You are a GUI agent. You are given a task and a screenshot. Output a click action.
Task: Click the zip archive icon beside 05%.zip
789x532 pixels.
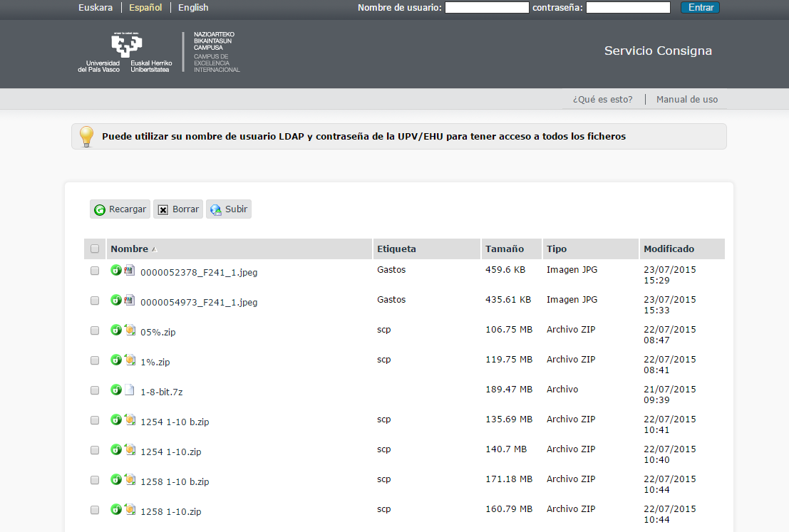tap(130, 330)
